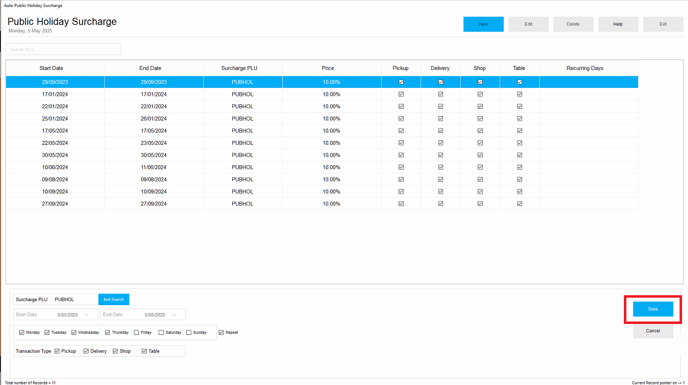Open the Start Date dropdown

tap(87, 315)
